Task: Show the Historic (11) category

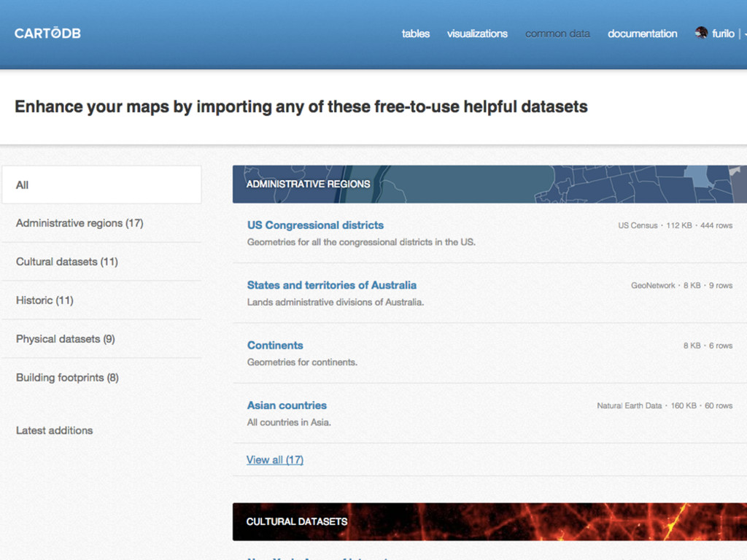Action: click(x=44, y=300)
